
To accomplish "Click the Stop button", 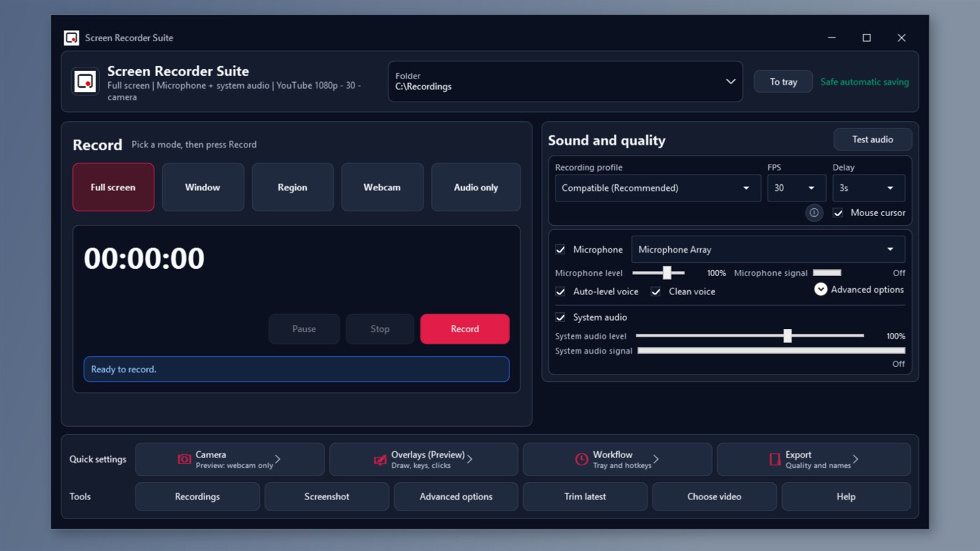I will (x=380, y=329).
